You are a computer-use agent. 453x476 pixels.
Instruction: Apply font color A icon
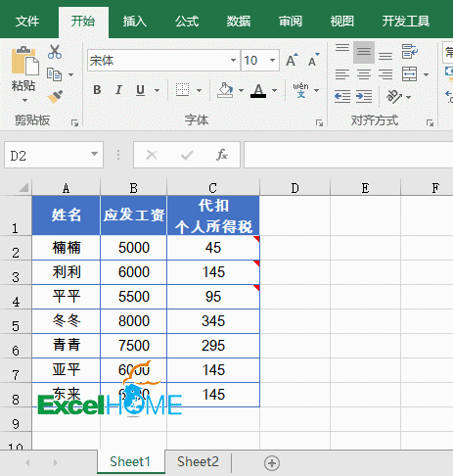(258, 90)
